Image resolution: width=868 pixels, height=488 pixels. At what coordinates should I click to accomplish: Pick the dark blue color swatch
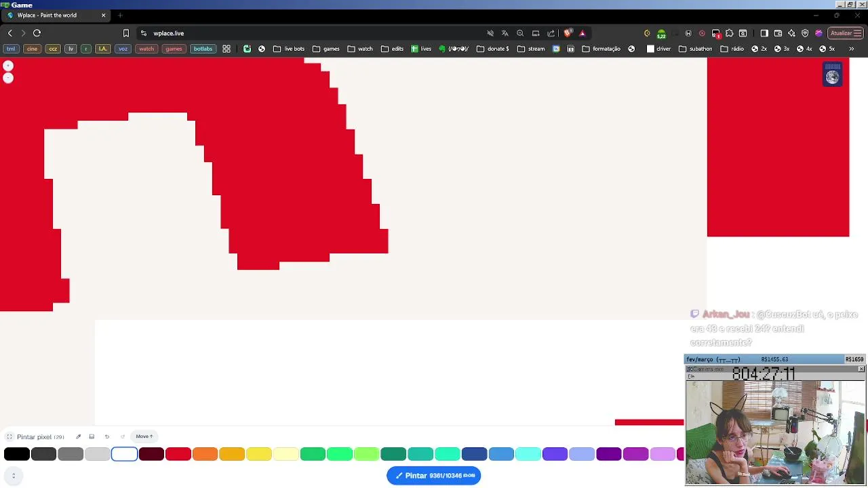coord(474,454)
